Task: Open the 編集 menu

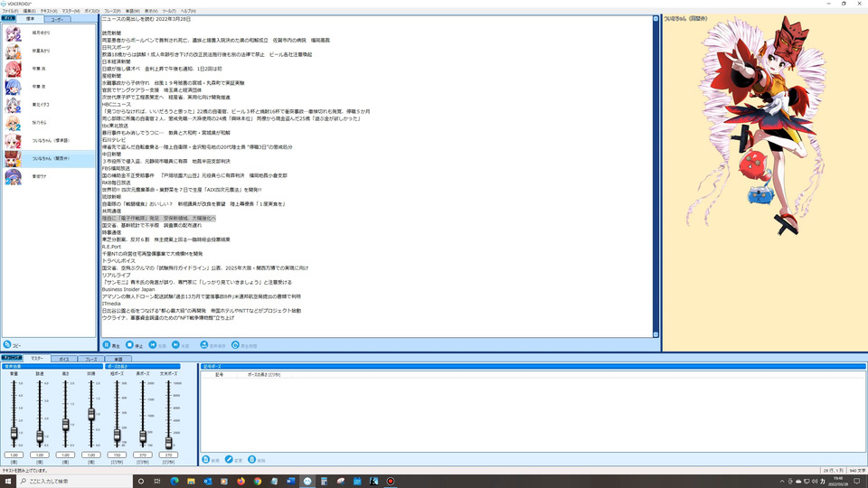Action: point(29,11)
